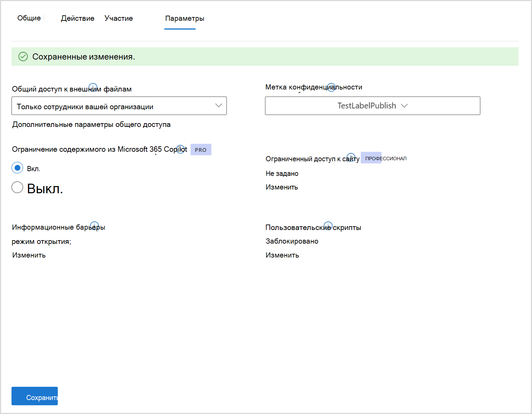Select the Выкл. radio button
The width and height of the screenshot is (532, 414).
(x=17, y=187)
